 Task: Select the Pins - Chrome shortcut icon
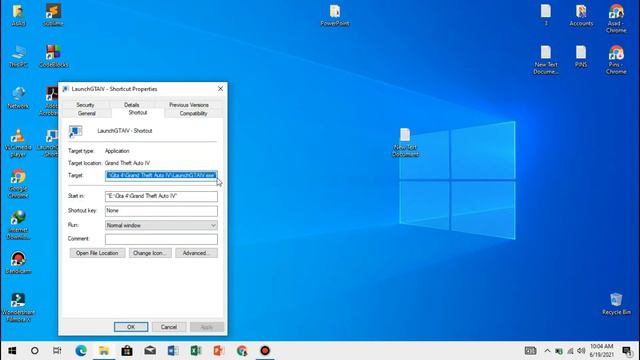pyautogui.click(x=616, y=60)
